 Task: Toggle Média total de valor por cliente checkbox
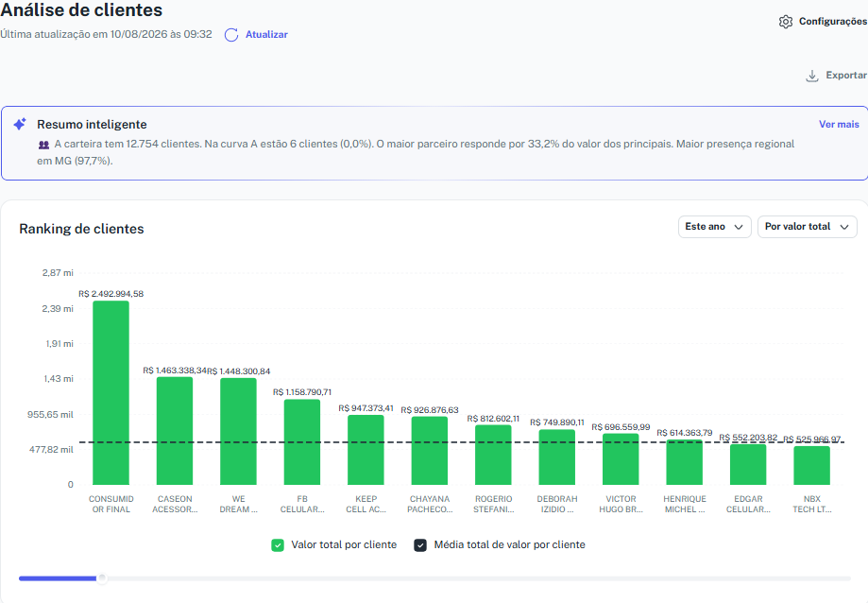point(420,545)
